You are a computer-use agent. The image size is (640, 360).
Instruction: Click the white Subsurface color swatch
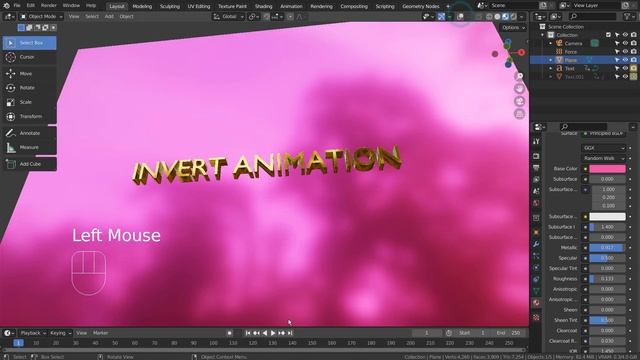[607, 216]
